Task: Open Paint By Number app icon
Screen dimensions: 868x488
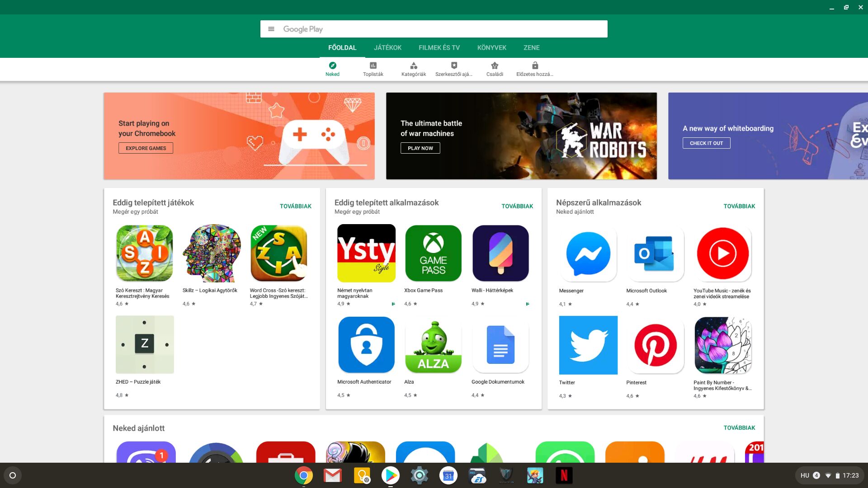Action: tap(722, 345)
